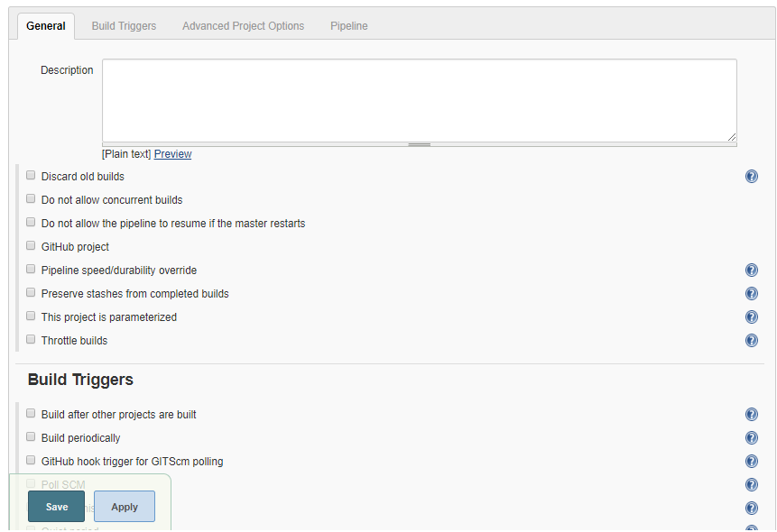Enable GitHub hook trigger for polling

pyautogui.click(x=31, y=459)
